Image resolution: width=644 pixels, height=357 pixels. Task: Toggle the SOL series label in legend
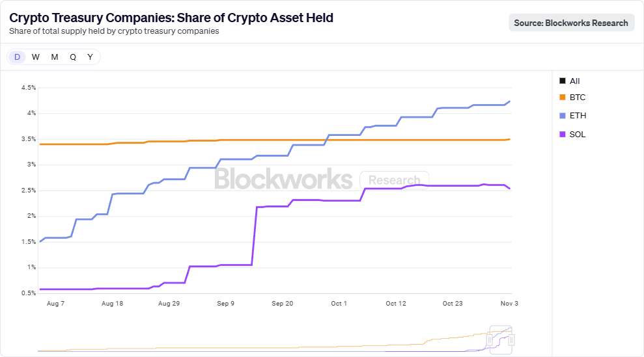tap(578, 135)
